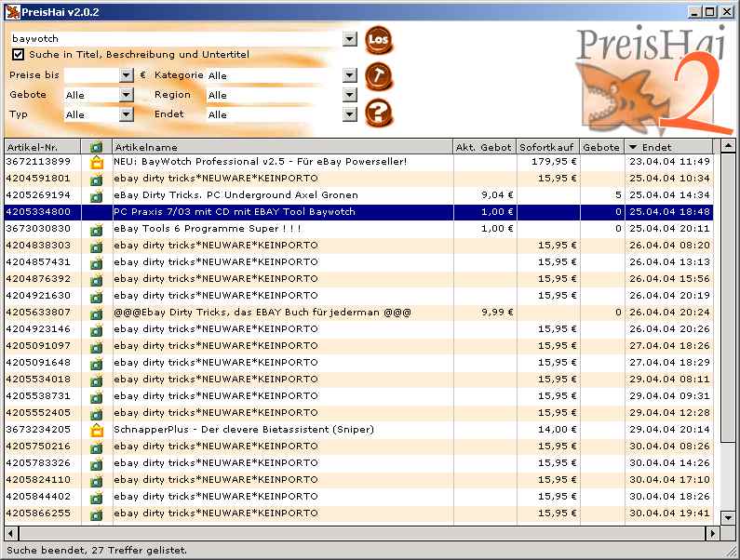
Task: Sort by Akt. Gebot column header
Action: point(485,147)
